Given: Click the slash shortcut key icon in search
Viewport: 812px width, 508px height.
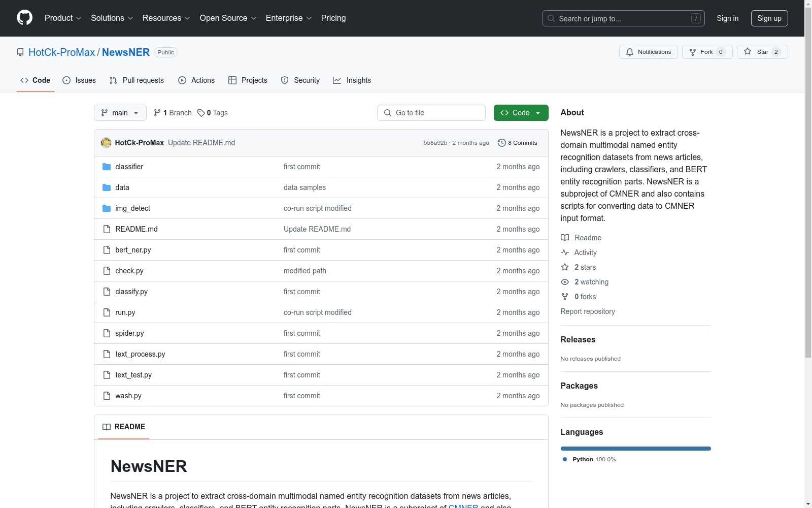Looking at the screenshot, I should pyautogui.click(x=696, y=18).
